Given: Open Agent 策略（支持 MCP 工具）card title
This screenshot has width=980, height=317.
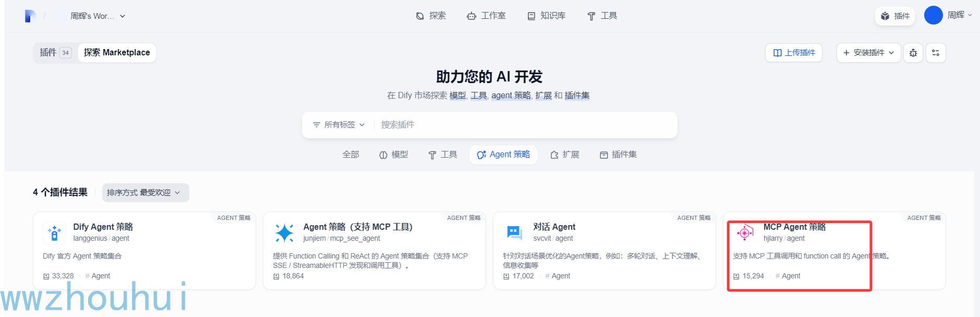Looking at the screenshot, I should pos(358,227).
